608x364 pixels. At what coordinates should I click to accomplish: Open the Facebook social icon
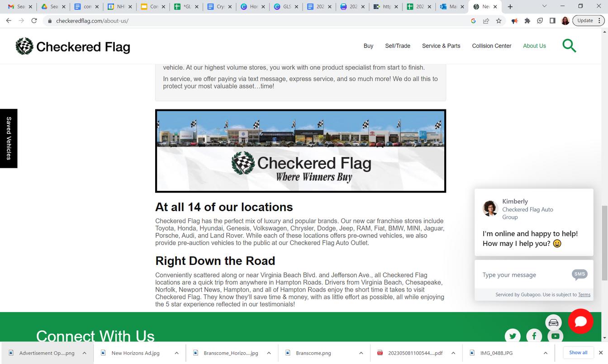(x=534, y=336)
